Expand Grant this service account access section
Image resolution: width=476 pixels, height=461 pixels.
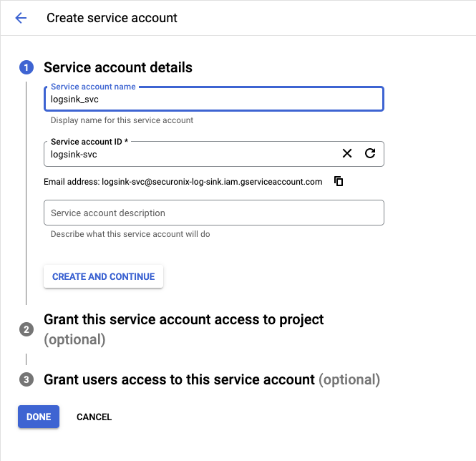pyautogui.click(x=184, y=319)
